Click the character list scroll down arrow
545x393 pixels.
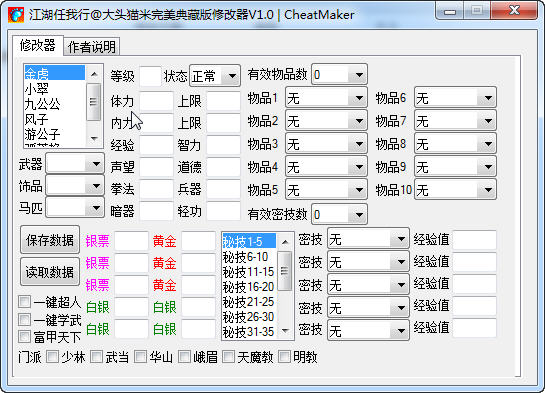(x=93, y=138)
